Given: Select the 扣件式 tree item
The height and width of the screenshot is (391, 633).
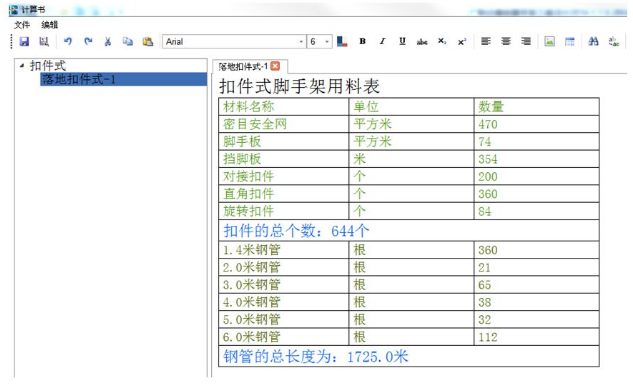Looking at the screenshot, I should 48,66.
